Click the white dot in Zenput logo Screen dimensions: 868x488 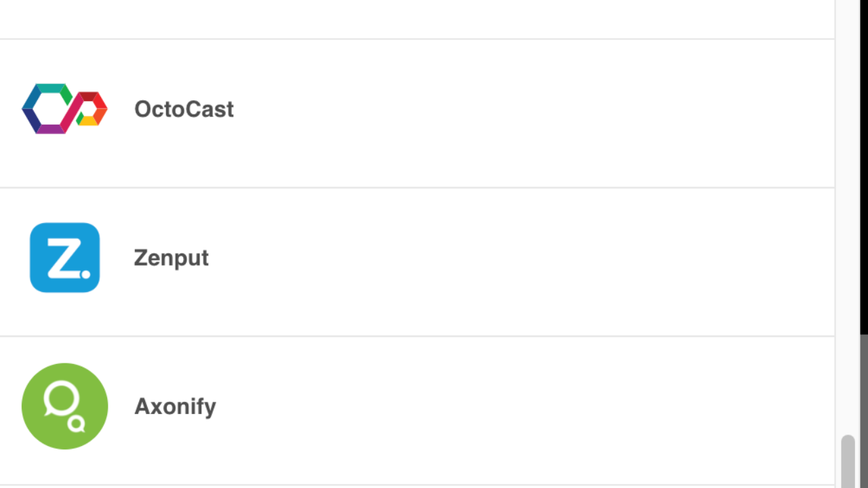[85, 274]
